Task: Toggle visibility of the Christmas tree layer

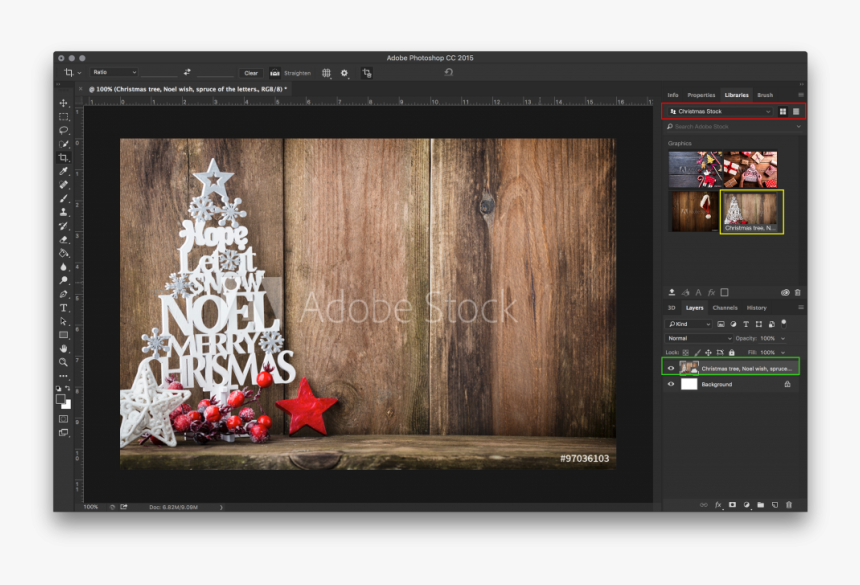Action: pos(670,367)
